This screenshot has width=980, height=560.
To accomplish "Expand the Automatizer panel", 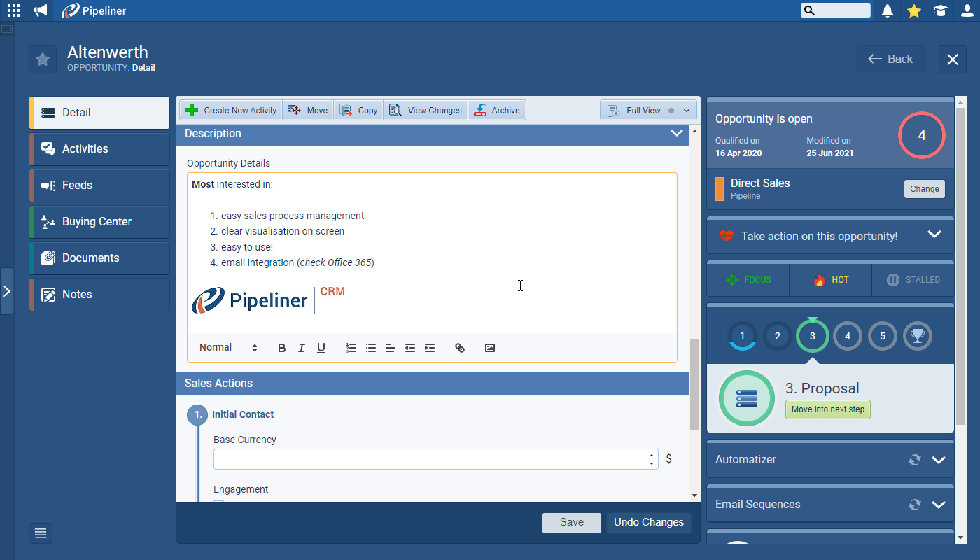I will (938, 460).
